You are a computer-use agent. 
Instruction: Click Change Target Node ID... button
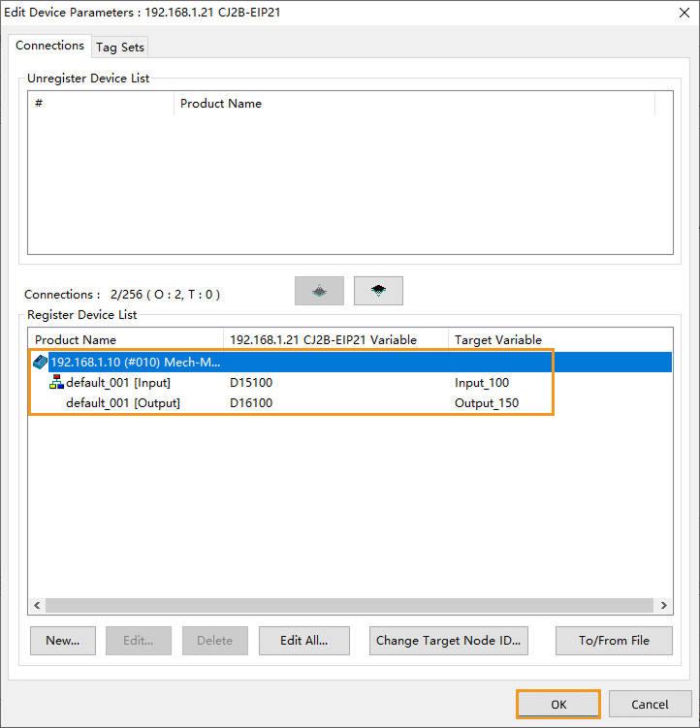[449, 641]
